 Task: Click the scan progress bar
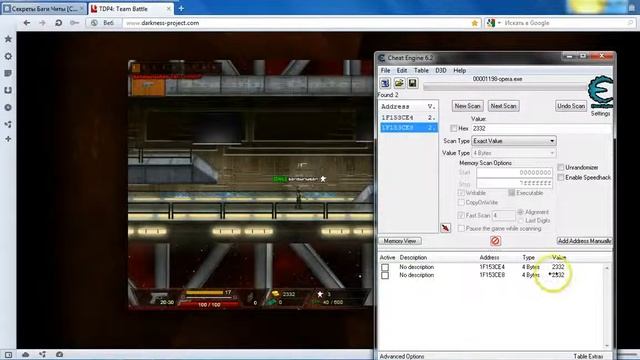[x=505, y=87]
